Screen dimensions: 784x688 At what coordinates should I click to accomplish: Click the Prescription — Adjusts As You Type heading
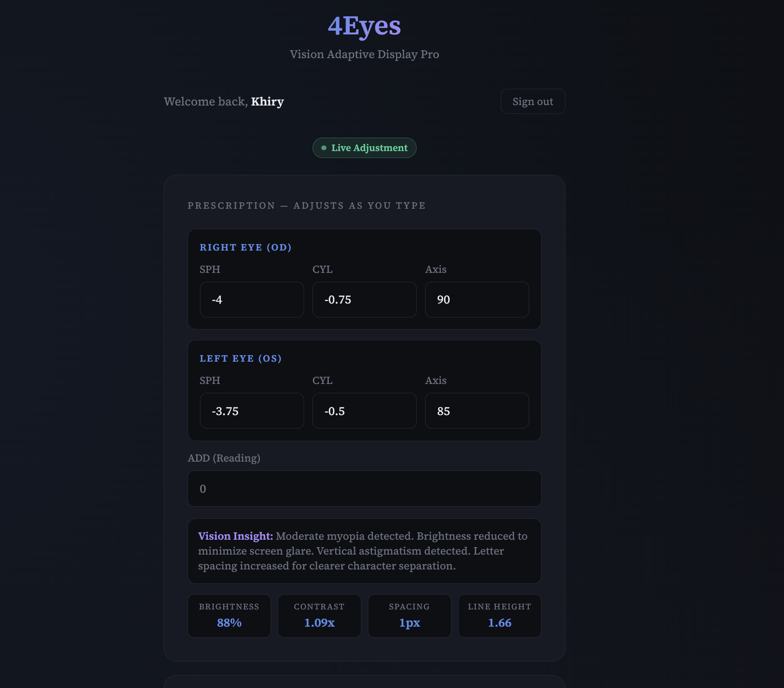tap(306, 205)
